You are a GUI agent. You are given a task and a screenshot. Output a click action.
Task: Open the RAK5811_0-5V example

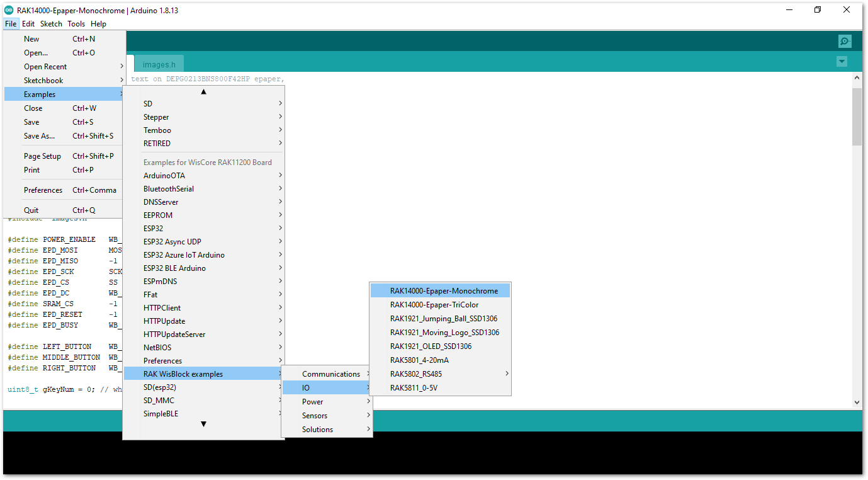coord(440,388)
